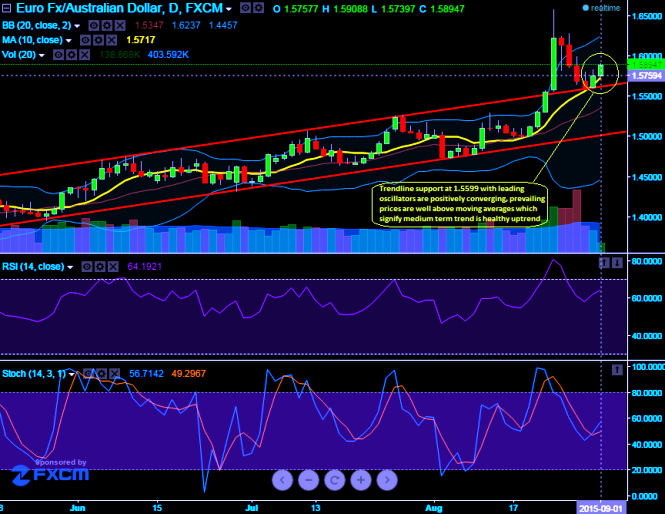The image size is (665, 514).
Task: Click the Stoch (14, 3, 1) label
Action: 34,374
